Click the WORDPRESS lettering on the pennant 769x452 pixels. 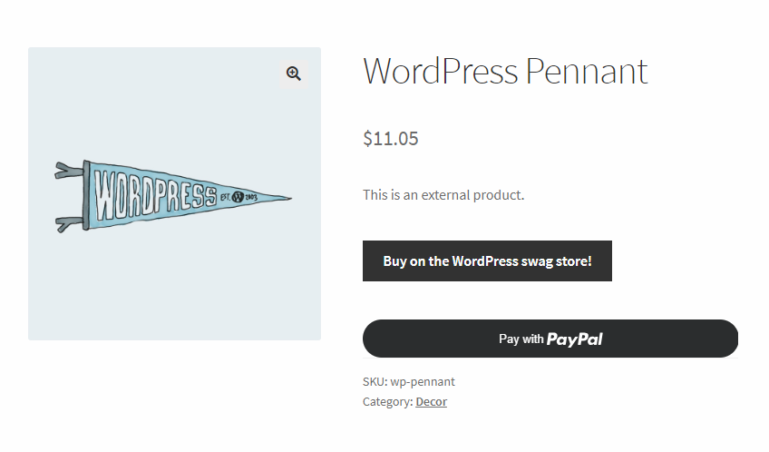tap(154, 194)
